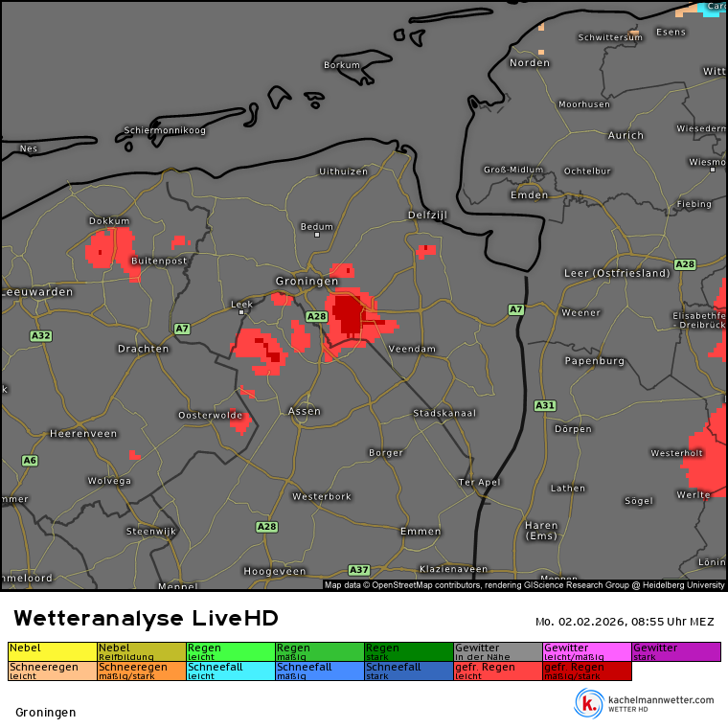728x728 pixels.
Task: Select the Schneeregen leicht legend swatch
Action: click(x=53, y=671)
